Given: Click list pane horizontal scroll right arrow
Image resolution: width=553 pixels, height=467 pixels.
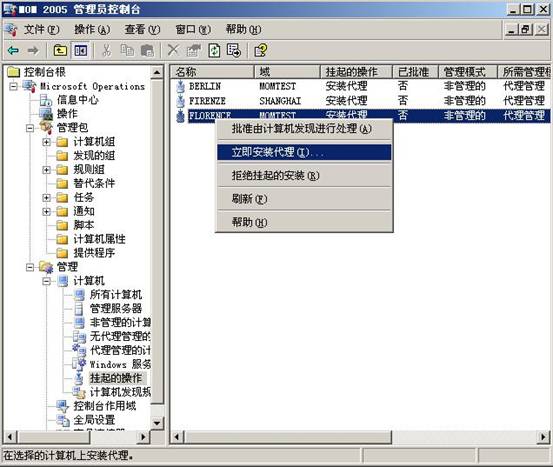Looking at the screenshot, I should click(543, 437).
